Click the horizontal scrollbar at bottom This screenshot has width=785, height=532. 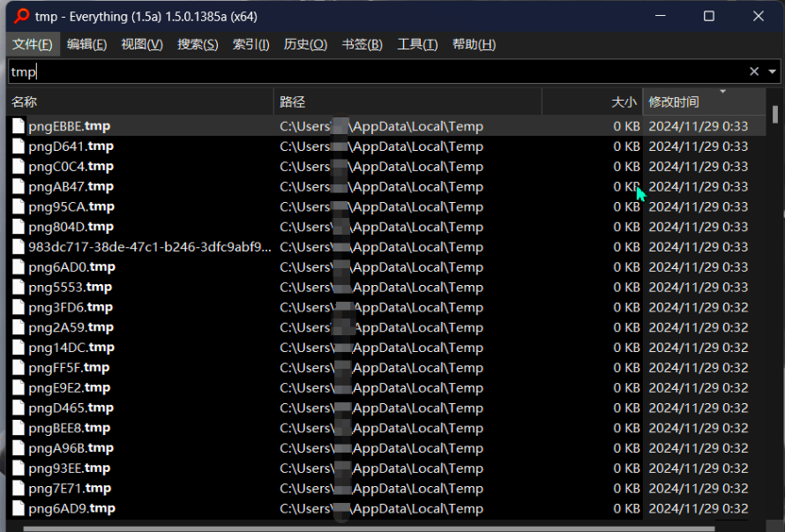(x=370, y=529)
